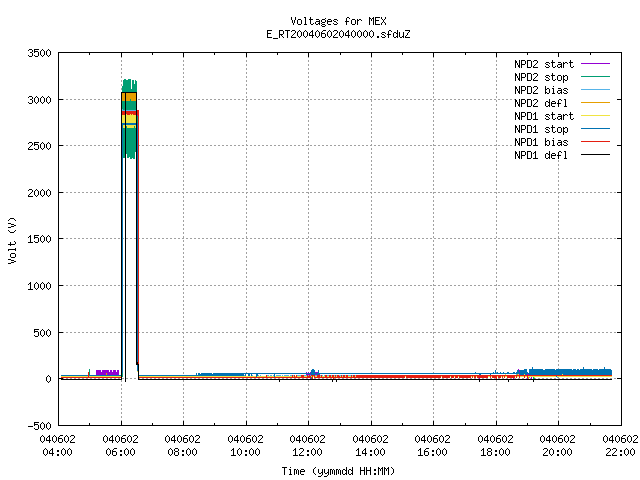
Task: Click the black NPD1 defl legend line
Action: [595, 155]
